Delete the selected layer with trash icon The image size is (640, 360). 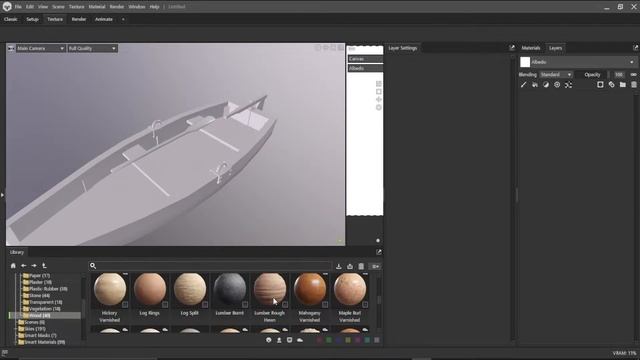point(634,84)
